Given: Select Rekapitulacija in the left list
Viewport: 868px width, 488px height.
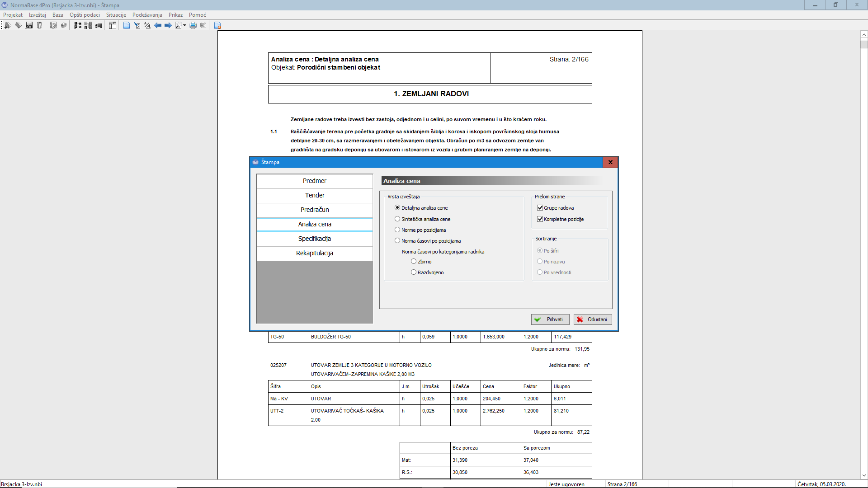Looking at the screenshot, I should pos(314,253).
